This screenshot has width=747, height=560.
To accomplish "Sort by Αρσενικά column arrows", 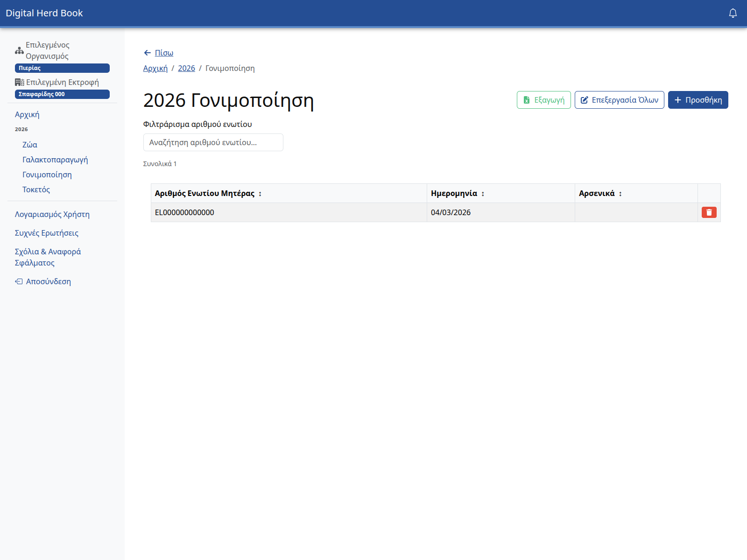I will [x=620, y=194].
